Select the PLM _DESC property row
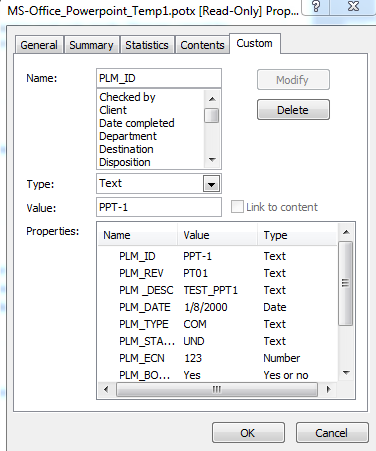This screenshot has width=376, height=451. pos(217,290)
